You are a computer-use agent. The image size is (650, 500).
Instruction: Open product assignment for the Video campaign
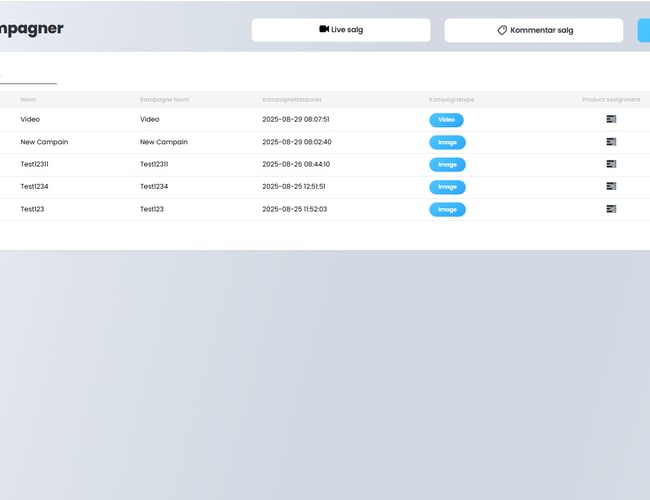point(611,119)
